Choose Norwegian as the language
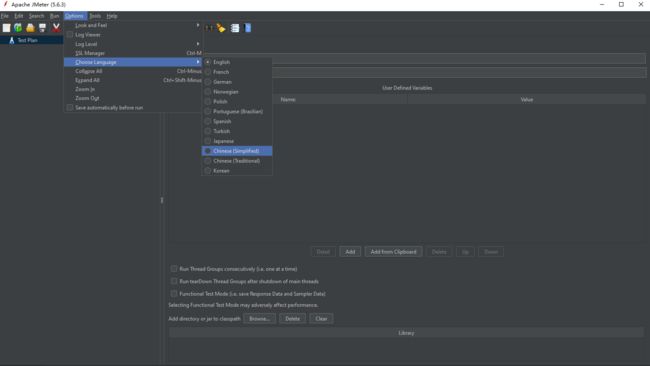 tap(237, 92)
